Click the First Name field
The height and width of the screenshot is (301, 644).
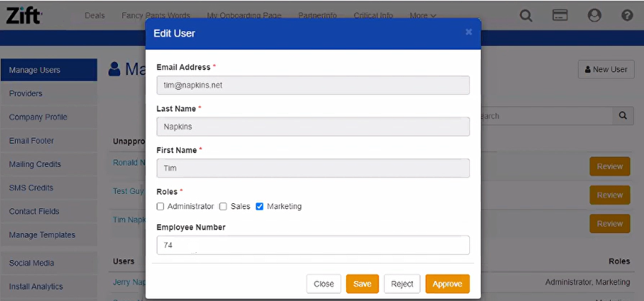point(313,168)
